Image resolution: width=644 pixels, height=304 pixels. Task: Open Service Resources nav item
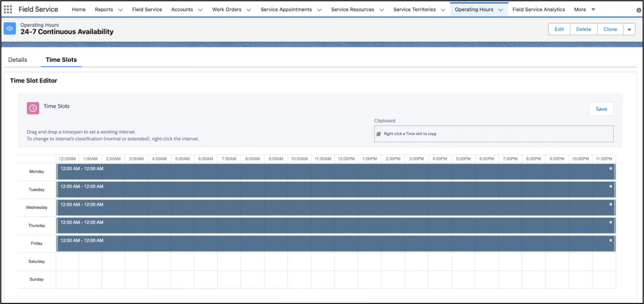click(352, 9)
